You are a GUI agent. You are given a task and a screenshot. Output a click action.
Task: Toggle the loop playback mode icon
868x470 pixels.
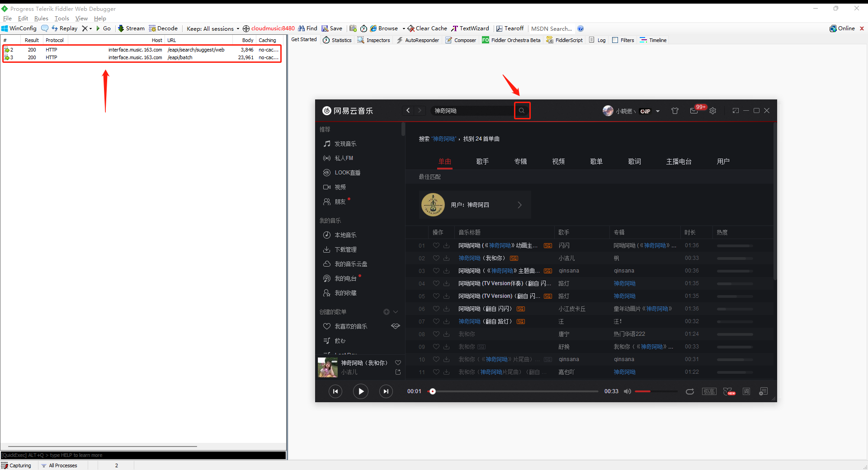[x=690, y=391]
